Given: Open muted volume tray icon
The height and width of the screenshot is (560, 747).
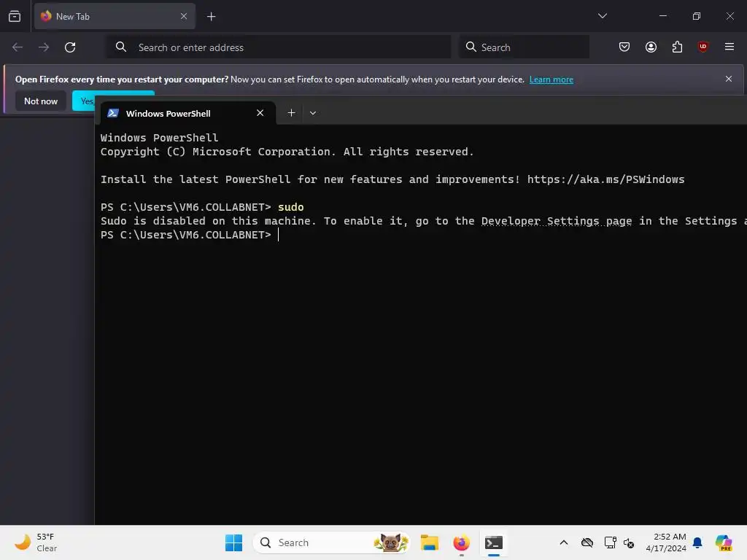Looking at the screenshot, I should pos(628,542).
